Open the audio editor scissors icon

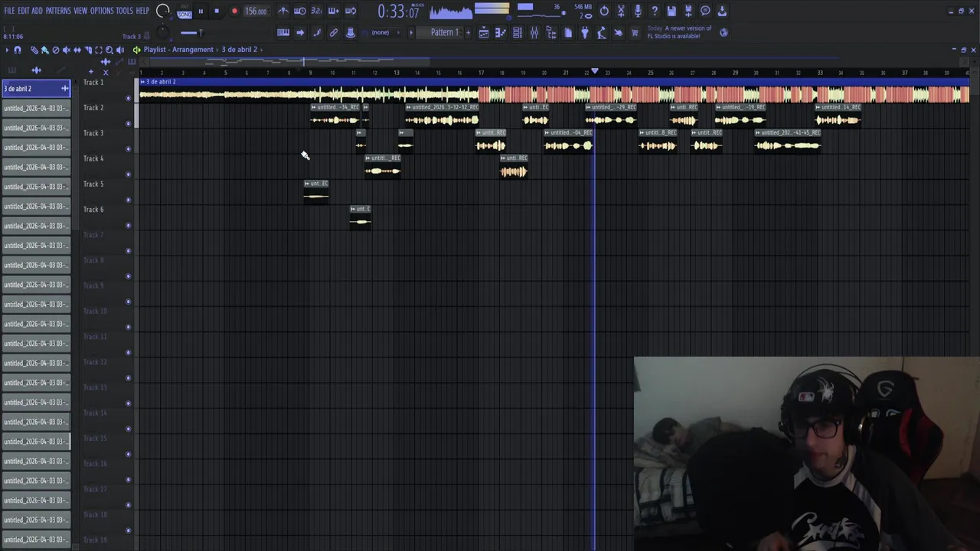click(621, 11)
